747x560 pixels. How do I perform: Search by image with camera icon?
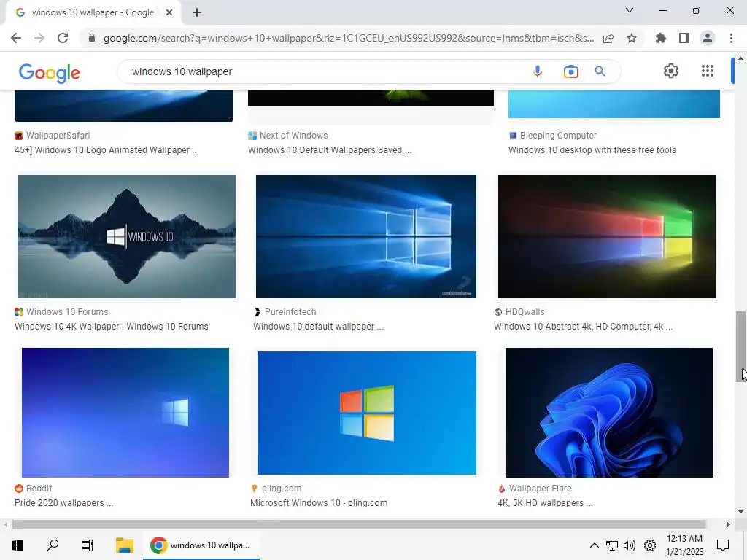(x=570, y=71)
